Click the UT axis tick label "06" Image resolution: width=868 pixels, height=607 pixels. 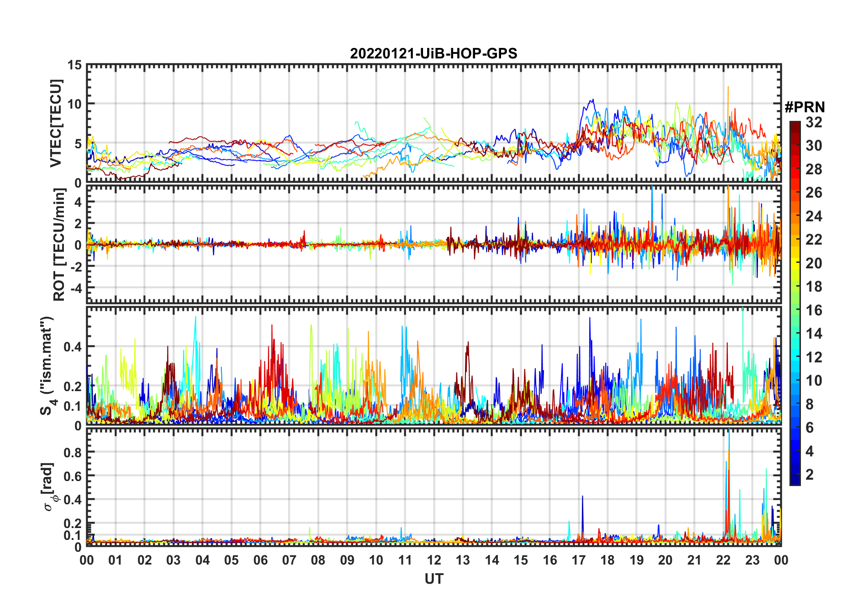coord(261,560)
